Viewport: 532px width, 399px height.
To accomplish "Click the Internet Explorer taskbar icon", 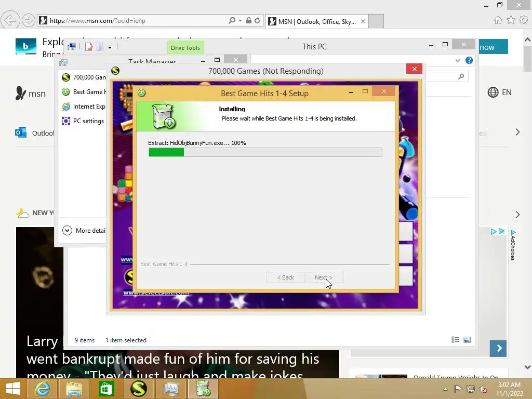I will point(42,389).
